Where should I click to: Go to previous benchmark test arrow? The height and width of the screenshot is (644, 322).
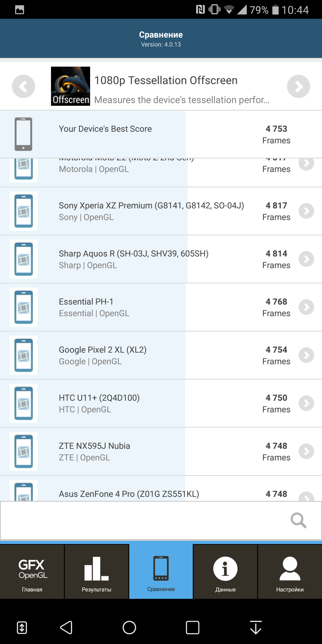click(x=23, y=86)
